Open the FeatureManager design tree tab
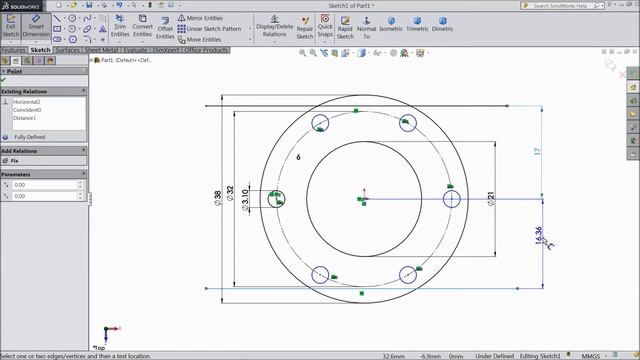This screenshot has height=360, width=640. click(x=5, y=61)
